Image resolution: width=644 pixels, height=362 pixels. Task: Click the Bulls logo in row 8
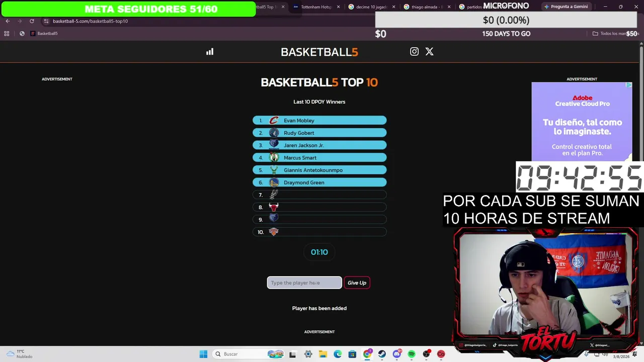(x=274, y=207)
